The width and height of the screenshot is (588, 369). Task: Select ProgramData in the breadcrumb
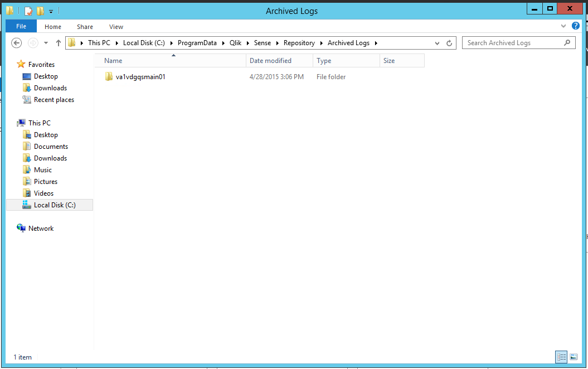pos(197,43)
